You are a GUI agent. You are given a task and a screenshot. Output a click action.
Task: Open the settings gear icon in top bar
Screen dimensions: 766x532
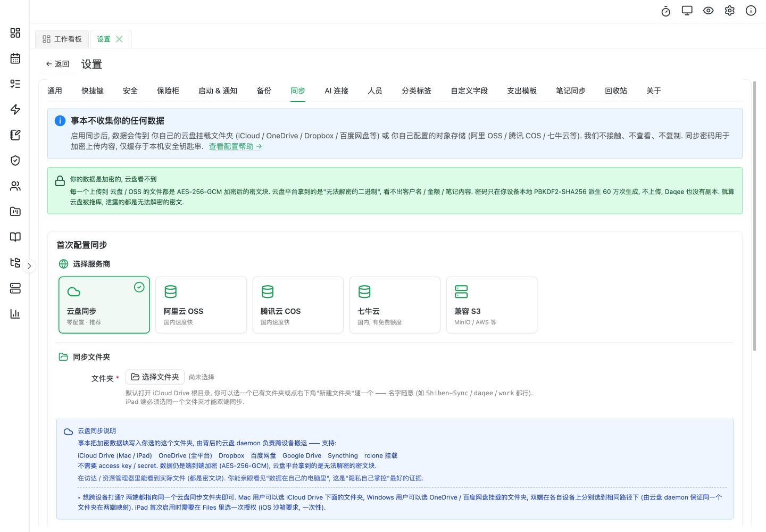coord(730,11)
